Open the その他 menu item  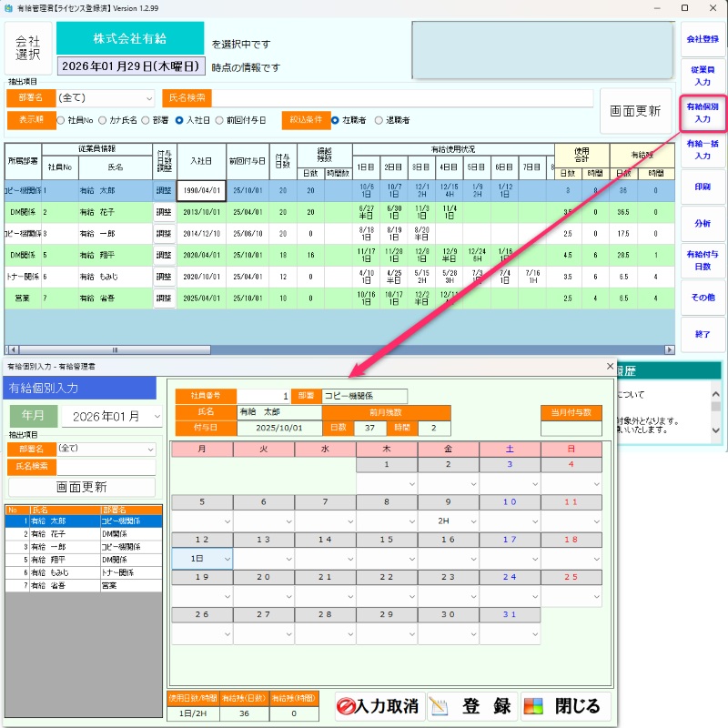702,297
